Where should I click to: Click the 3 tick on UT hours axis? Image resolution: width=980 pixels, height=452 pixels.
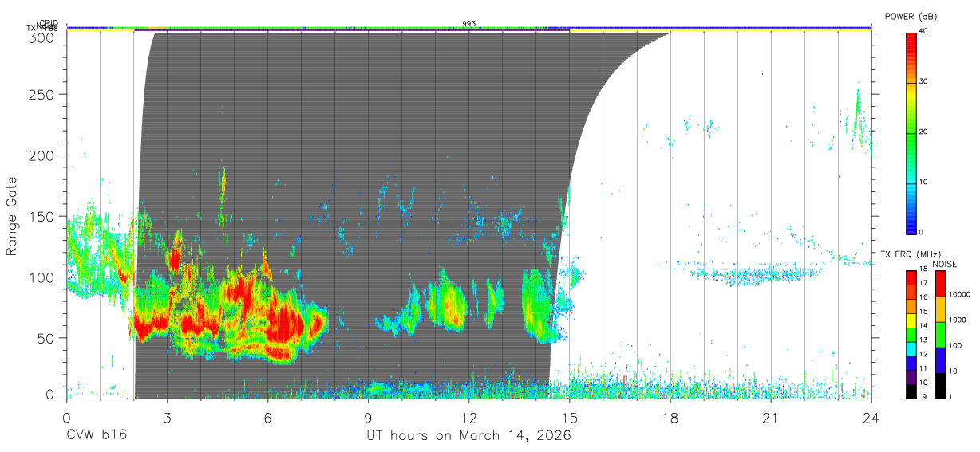(167, 417)
